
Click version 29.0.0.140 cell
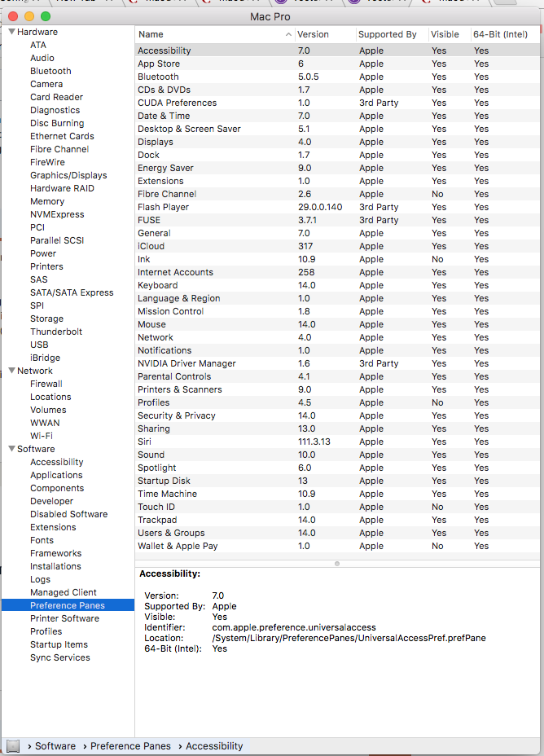320,207
